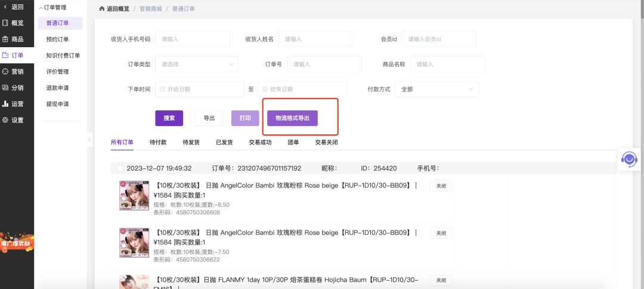Click the ID: 254420 text

point(379,168)
